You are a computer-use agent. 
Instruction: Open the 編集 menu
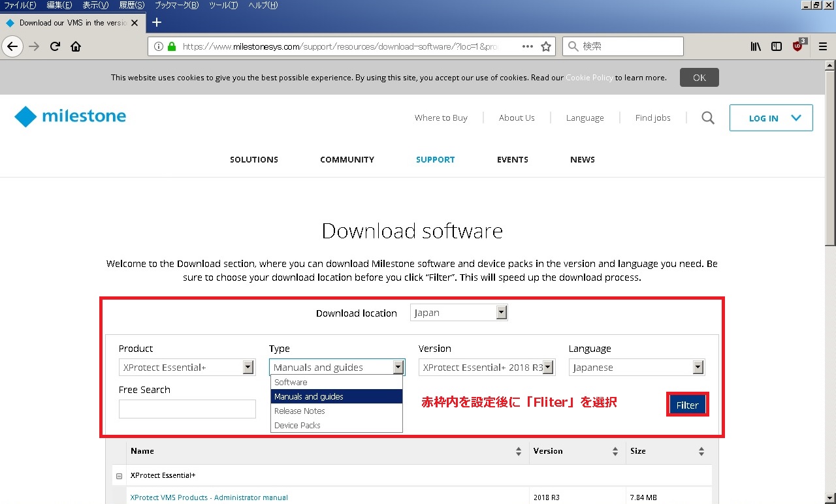(x=59, y=5)
